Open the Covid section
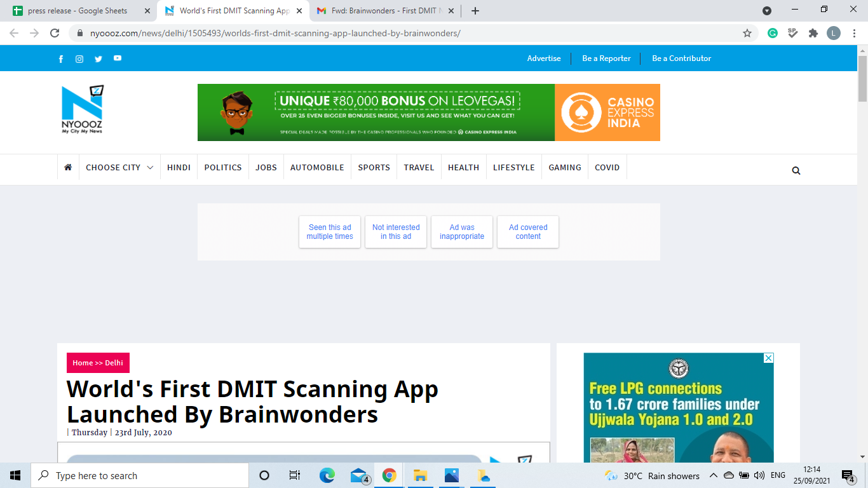 (x=607, y=167)
